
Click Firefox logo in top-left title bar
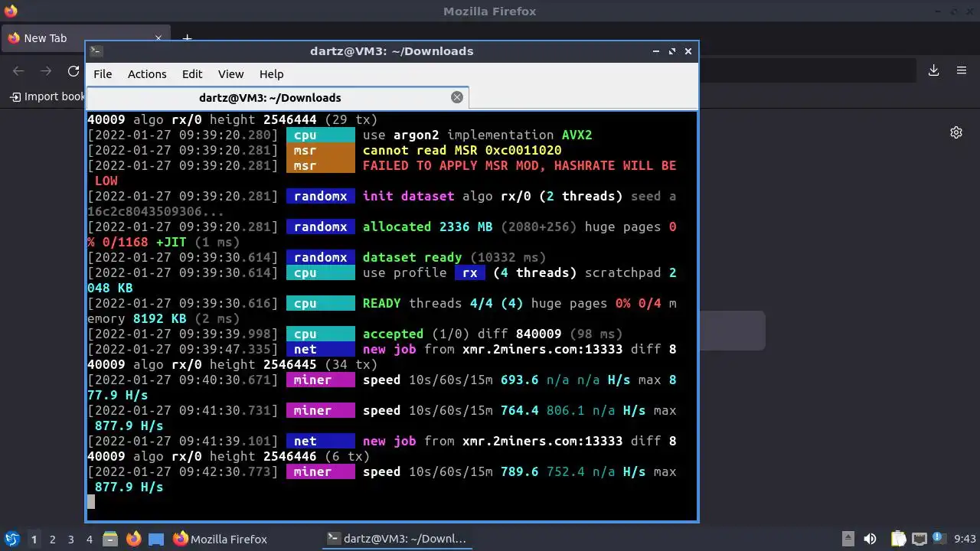(10, 11)
